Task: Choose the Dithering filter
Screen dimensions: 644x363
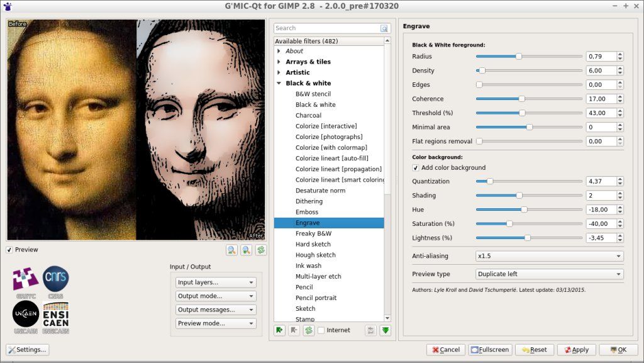Action: pyautogui.click(x=309, y=201)
